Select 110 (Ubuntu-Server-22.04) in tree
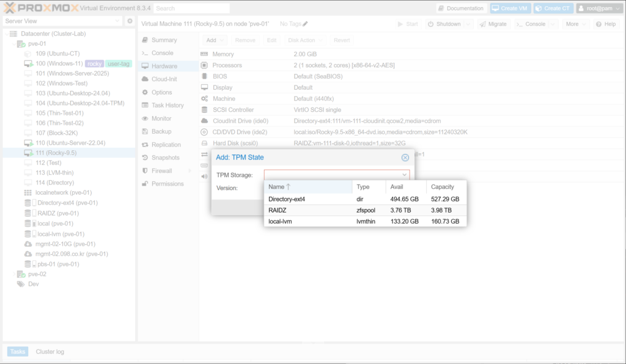The width and height of the screenshot is (626, 364). coord(70,143)
